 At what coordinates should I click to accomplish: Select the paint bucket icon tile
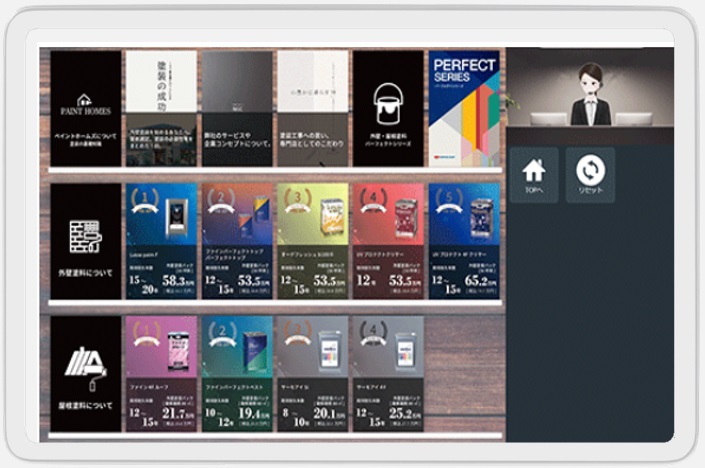tap(387, 108)
